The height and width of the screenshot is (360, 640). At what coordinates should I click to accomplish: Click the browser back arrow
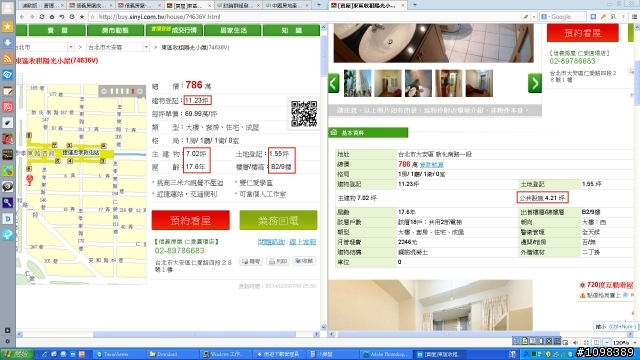pos(22,17)
